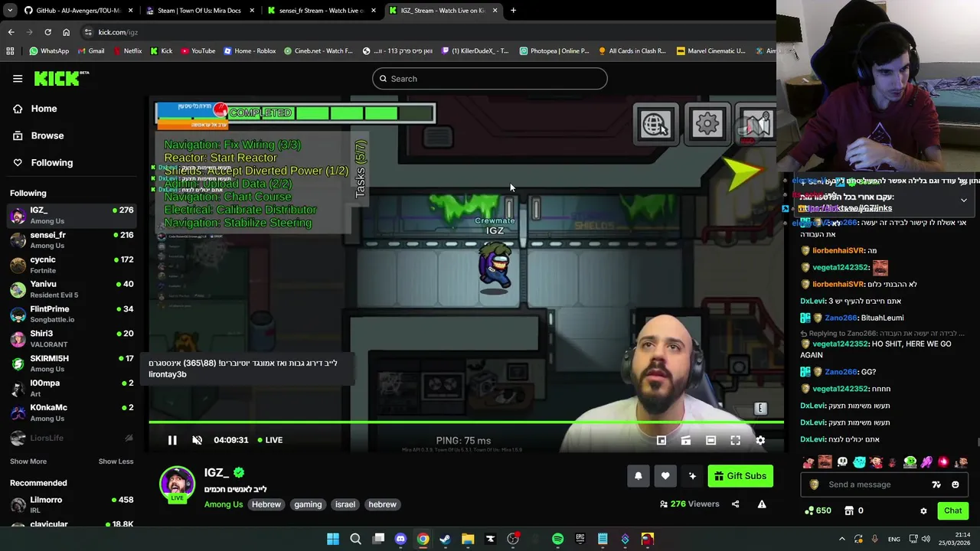Open SKIRMI5H channel in Following list

click(x=71, y=364)
